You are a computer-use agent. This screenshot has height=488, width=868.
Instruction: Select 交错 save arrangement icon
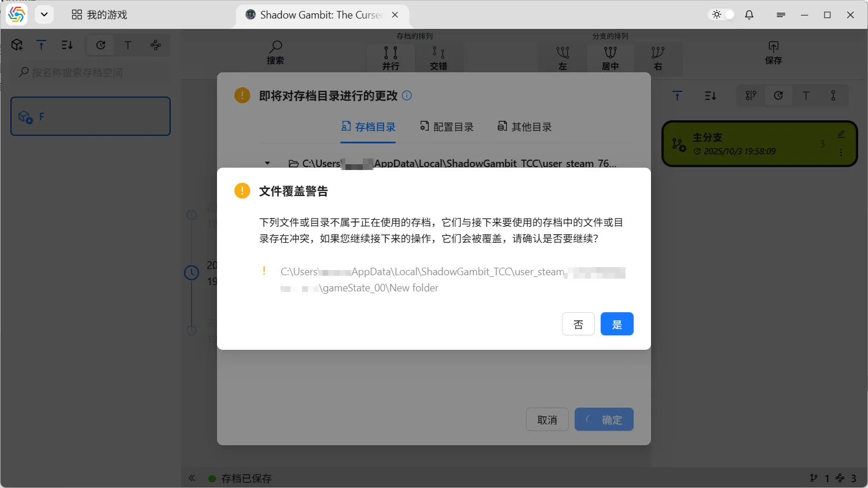[438, 57]
